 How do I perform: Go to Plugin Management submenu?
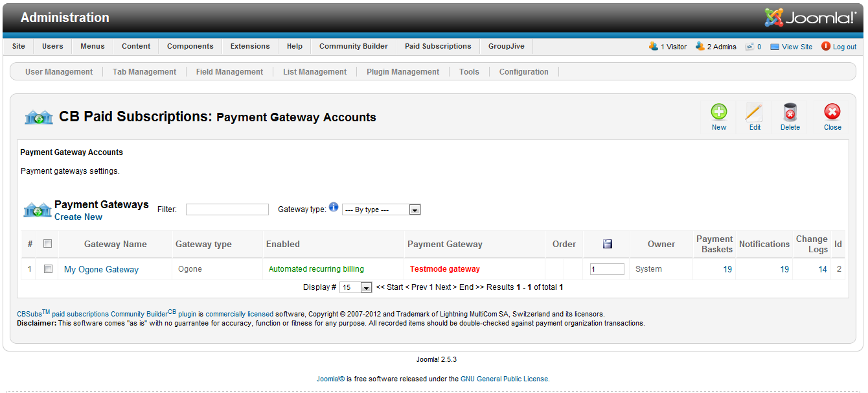pos(403,72)
